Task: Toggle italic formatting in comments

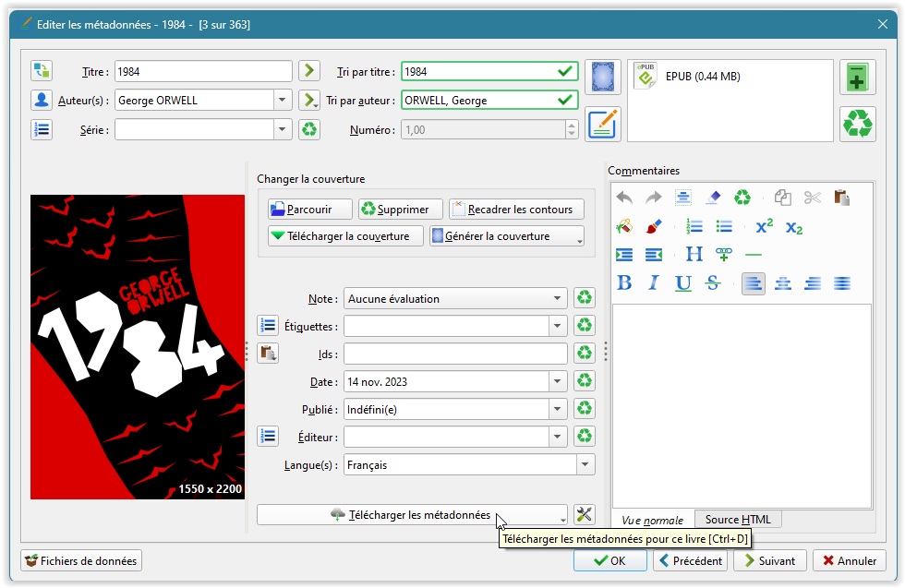Action: [x=654, y=283]
